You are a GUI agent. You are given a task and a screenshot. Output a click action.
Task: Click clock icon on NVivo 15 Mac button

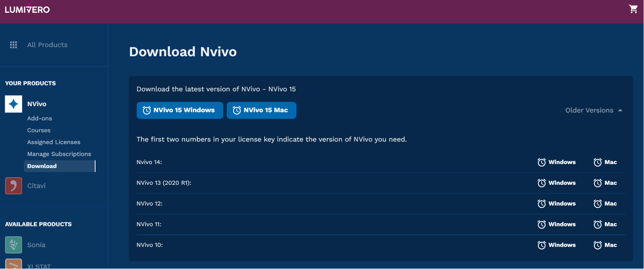click(x=237, y=111)
